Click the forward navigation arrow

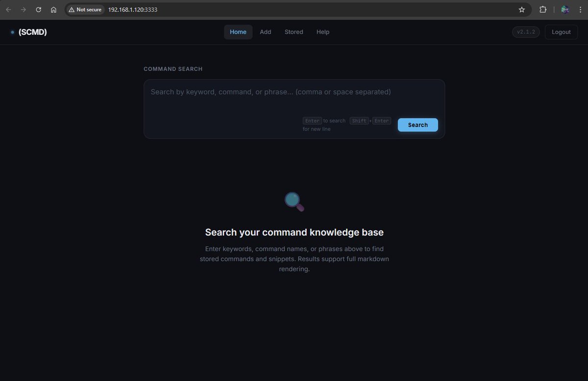[x=24, y=9]
